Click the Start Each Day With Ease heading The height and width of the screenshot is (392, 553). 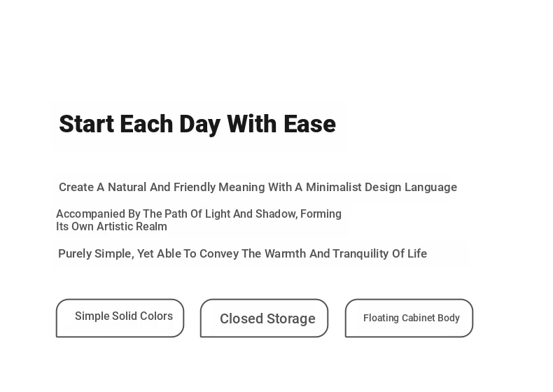[197, 124]
